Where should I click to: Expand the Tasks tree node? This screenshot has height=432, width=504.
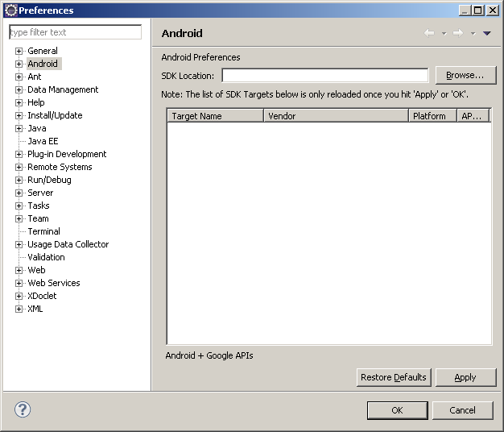[x=19, y=206]
